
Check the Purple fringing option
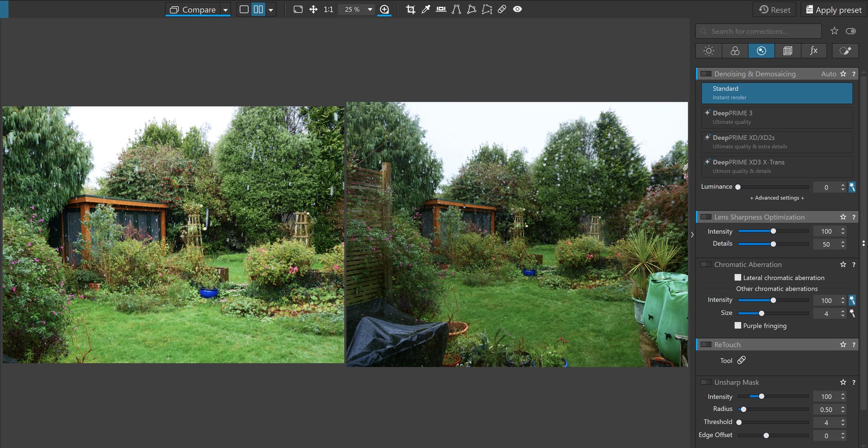pyautogui.click(x=738, y=325)
